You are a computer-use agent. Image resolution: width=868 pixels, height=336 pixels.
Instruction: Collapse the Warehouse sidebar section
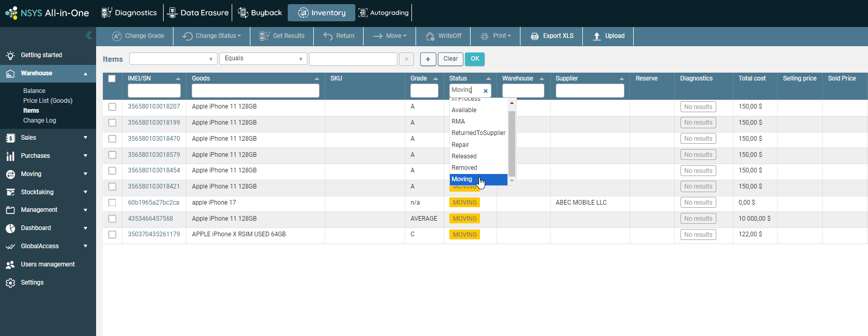(85, 74)
